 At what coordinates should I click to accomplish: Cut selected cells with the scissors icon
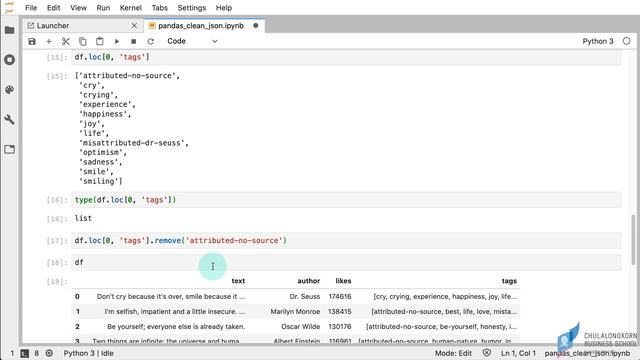(66, 41)
